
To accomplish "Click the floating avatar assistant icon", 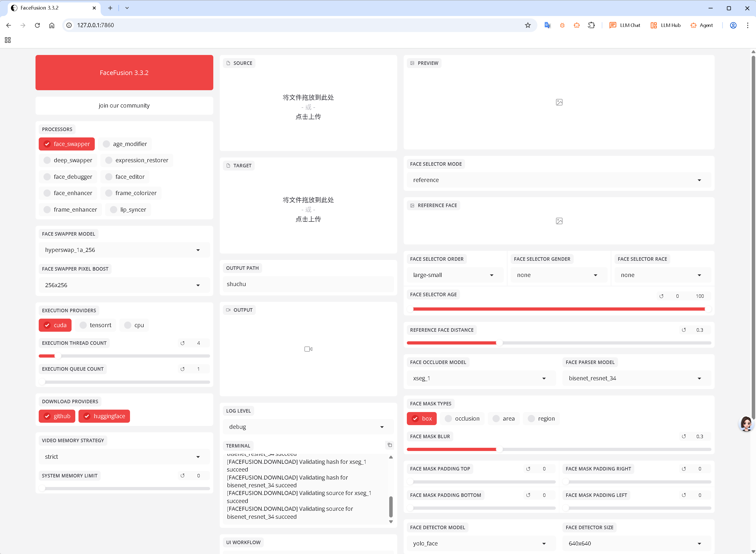I will click(x=746, y=424).
